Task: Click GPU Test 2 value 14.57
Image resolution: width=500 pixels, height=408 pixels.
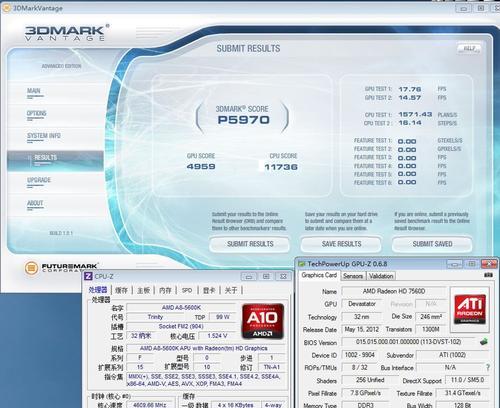Action: click(x=410, y=98)
